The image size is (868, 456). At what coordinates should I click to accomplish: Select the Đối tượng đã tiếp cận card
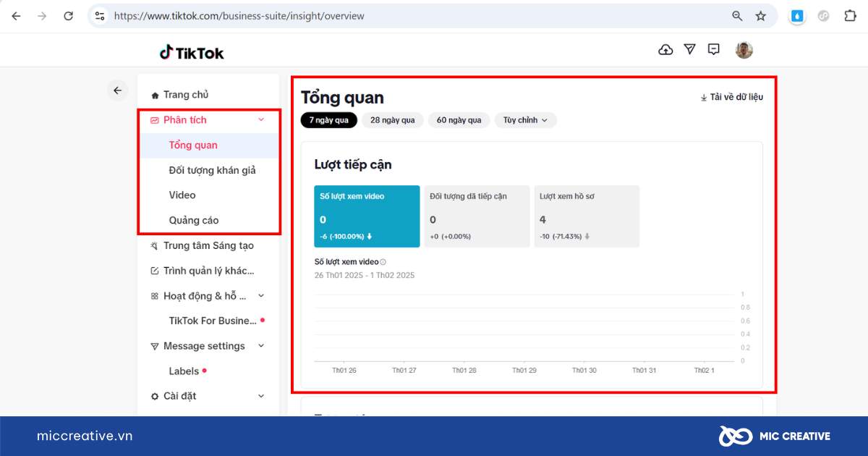pos(477,216)
